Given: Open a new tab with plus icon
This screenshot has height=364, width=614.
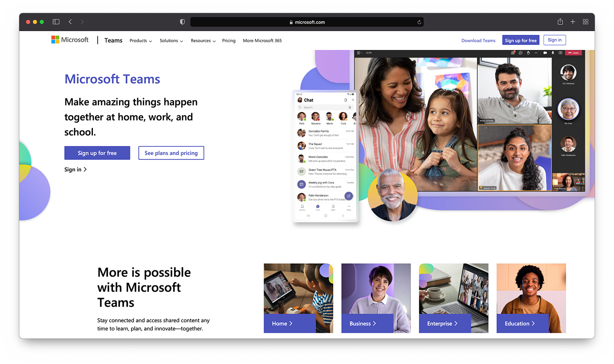Looking at the screenshot, I should (573, 22).
